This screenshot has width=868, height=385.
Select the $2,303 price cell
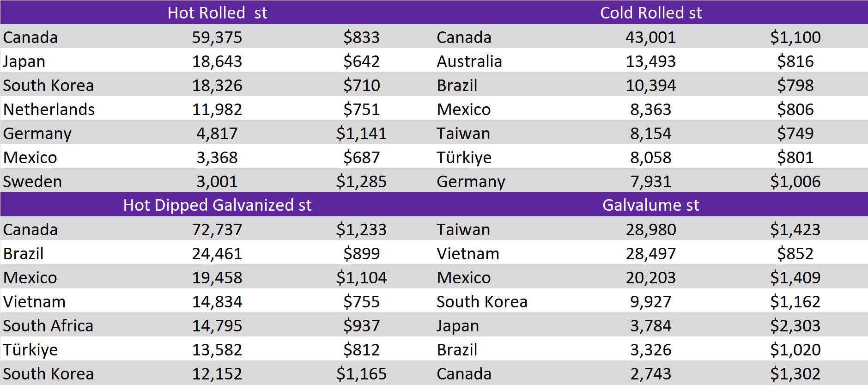pos(795,326)
